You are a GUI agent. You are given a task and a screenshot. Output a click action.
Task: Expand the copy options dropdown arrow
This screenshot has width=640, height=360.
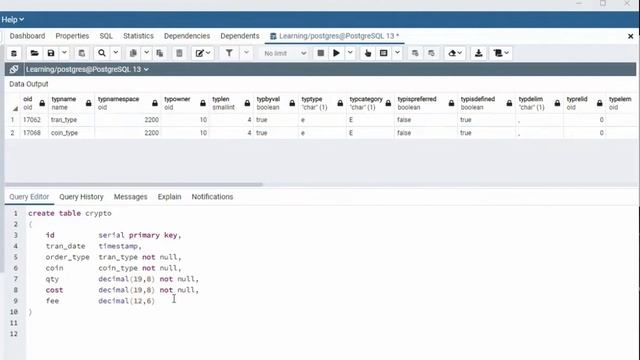(x=146, y=53)
